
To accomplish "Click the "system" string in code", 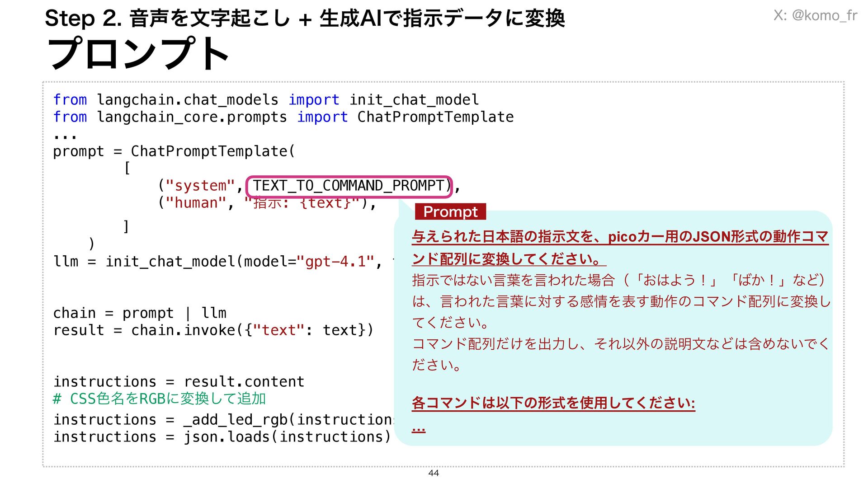I will (200, 186).
